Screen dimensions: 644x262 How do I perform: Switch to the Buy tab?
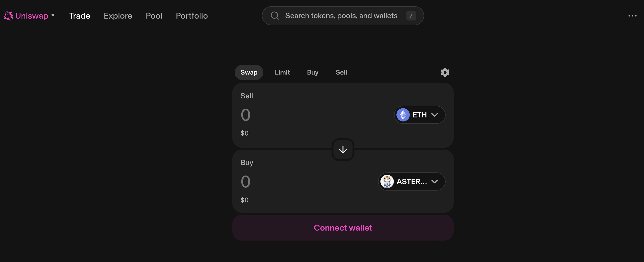click(x=312, y=72)
